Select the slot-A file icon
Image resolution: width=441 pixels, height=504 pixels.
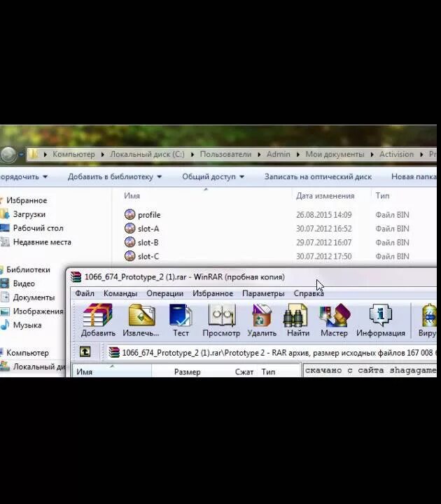(130, 228)
